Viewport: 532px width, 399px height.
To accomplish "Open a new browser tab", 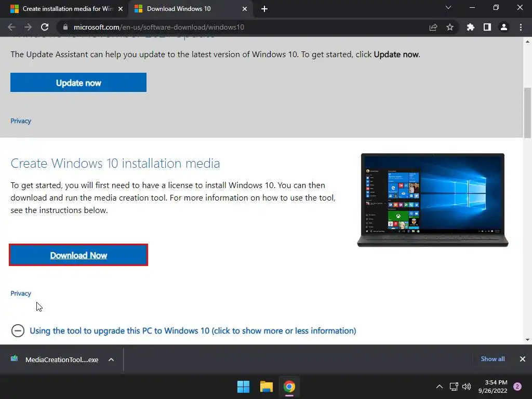I will pos(264,9).
